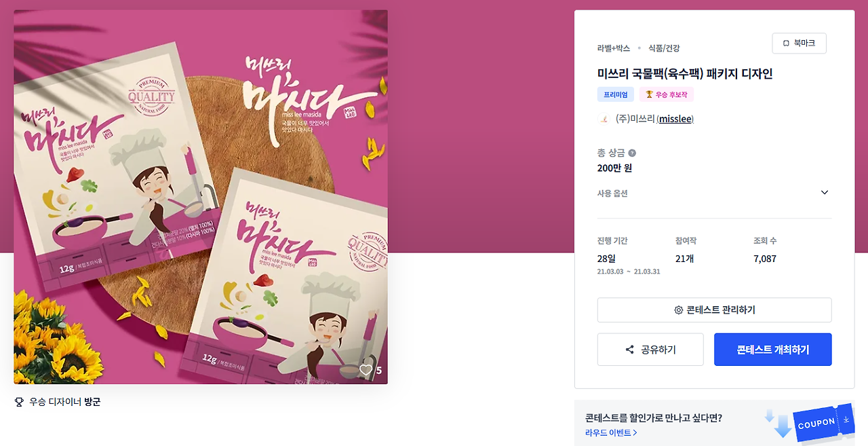Image resolution: width=868 pixels, height=446 pixels.
Task: Click the question mark icon beside 총 상금
Action: click(632, 153)
